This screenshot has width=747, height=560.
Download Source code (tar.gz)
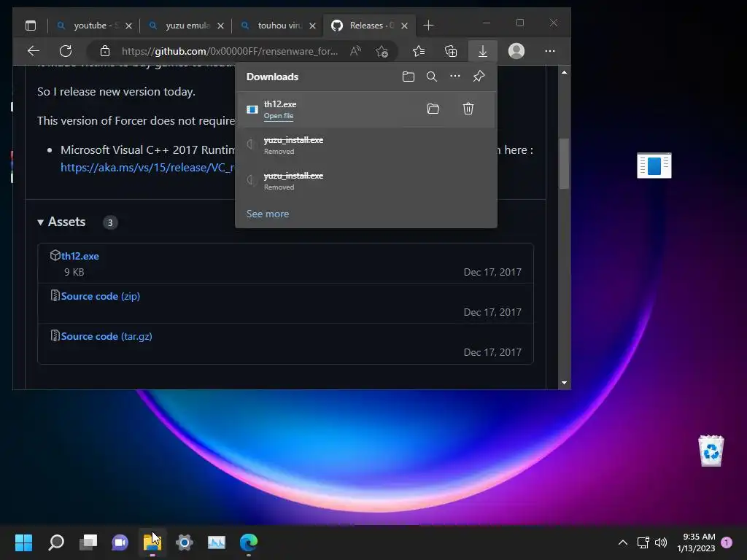coord(107,336)
